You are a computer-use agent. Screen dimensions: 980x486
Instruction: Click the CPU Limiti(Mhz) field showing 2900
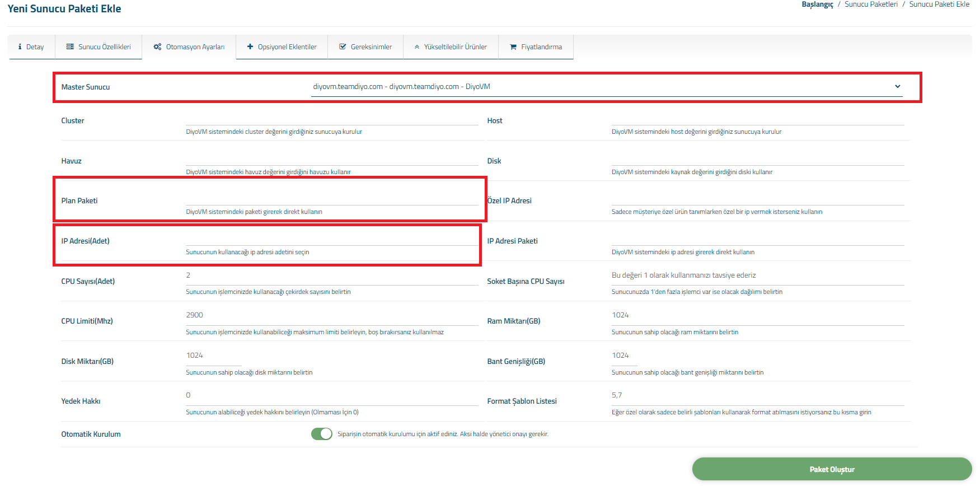(x=332, y=316)
